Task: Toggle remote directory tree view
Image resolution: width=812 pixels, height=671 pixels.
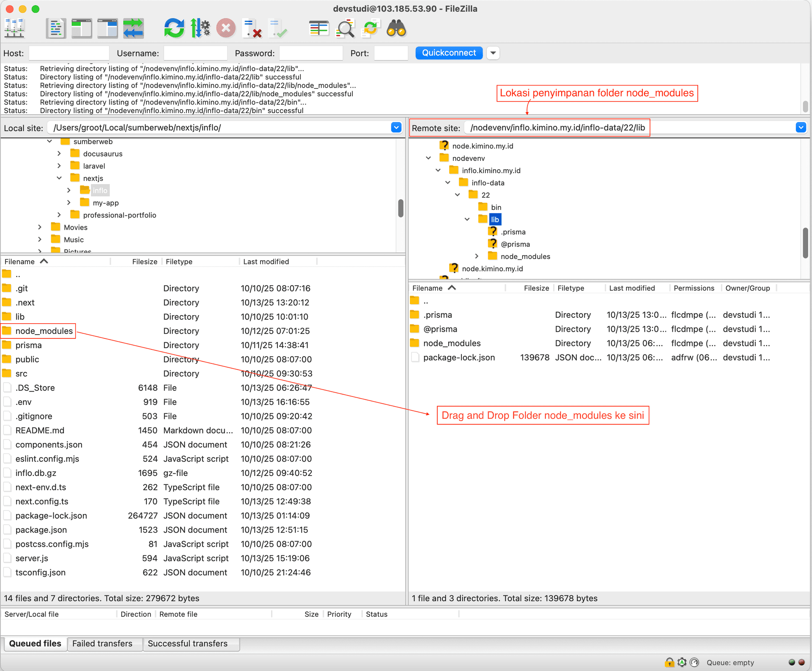Action: (x=107, y=29)
